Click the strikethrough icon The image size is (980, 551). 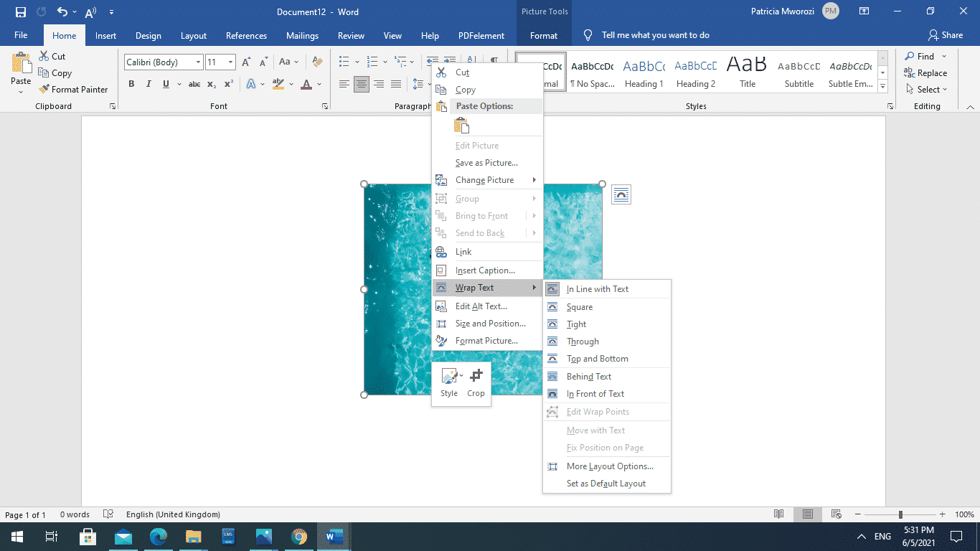[194, 84]
